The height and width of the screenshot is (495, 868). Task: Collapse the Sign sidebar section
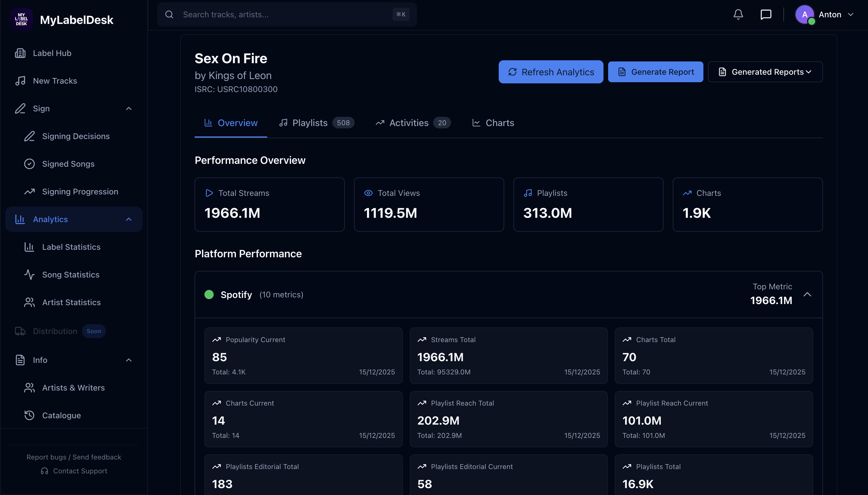click(x=128, y=108)
